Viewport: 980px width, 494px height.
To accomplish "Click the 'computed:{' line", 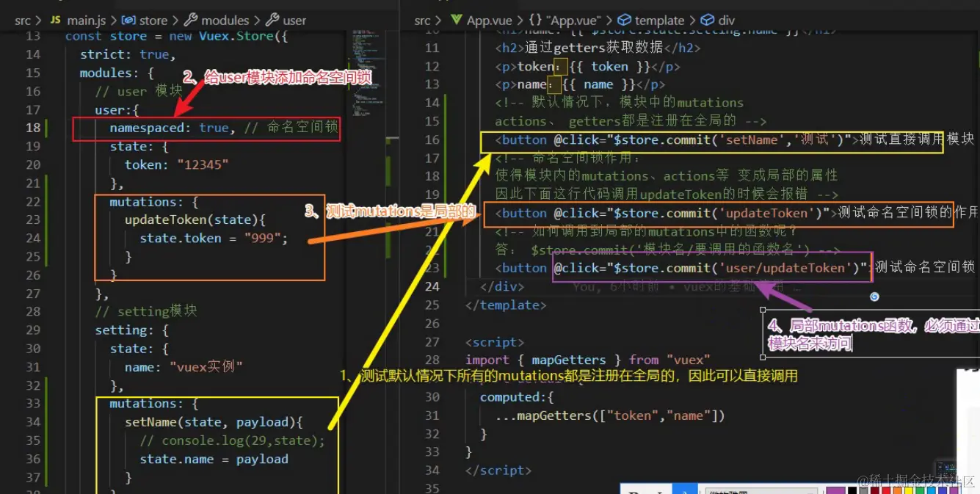I will click(517, 397).
